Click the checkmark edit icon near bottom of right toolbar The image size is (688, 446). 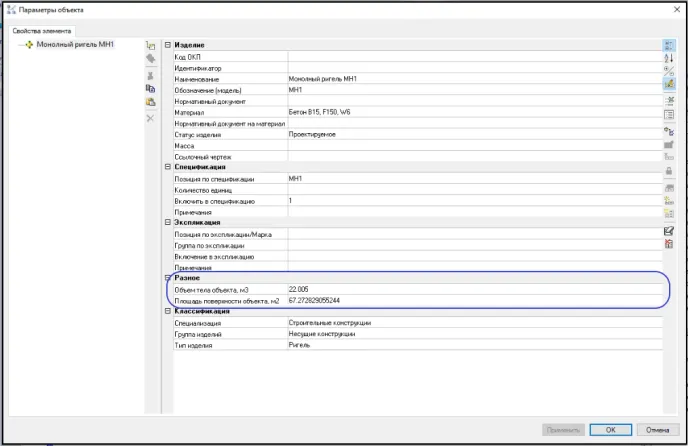[669, 230]
